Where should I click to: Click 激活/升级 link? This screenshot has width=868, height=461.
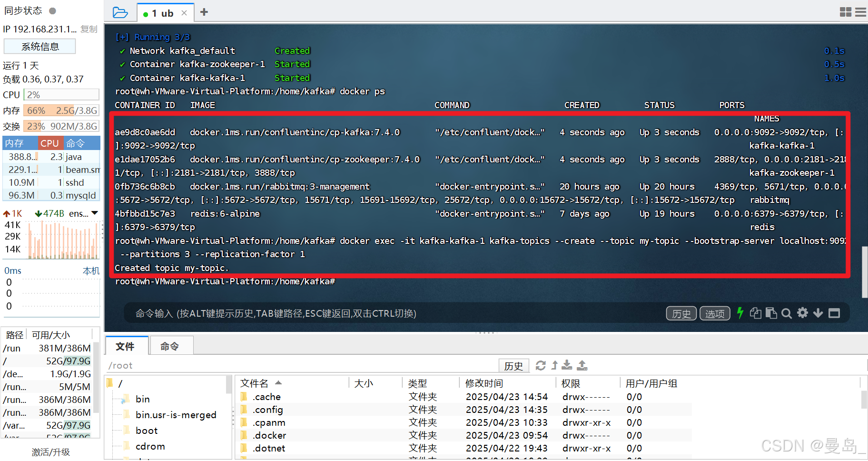pos(50,452)
